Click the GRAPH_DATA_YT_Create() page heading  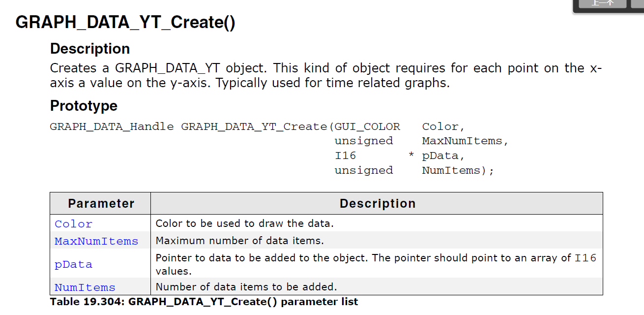click(125, 23)
